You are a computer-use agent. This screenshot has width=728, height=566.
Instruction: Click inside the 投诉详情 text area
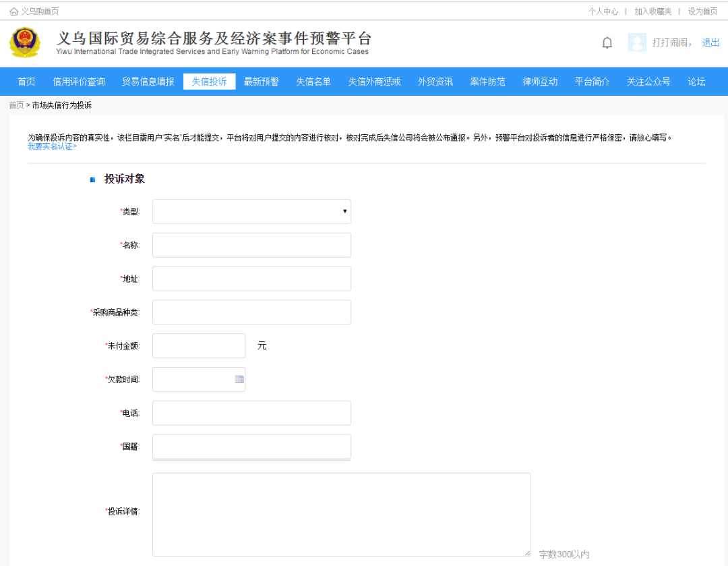click(x=341, y=514)
